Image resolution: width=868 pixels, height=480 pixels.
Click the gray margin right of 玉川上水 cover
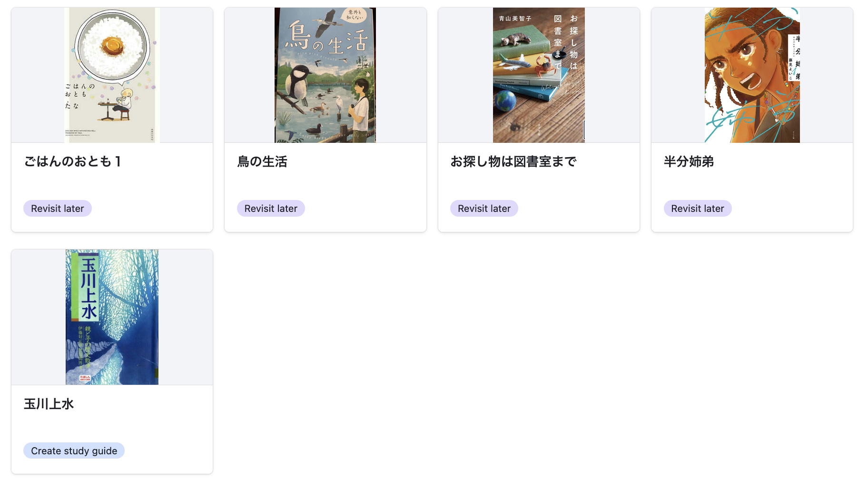(x=186, y=317)
